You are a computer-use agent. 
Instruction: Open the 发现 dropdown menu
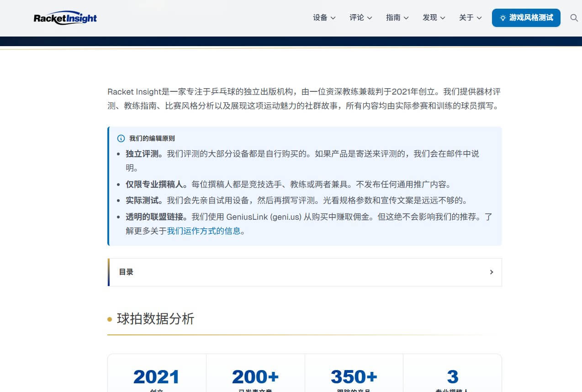434,18
